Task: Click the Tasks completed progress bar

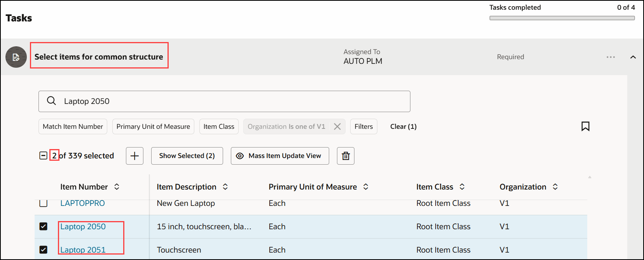Action: (x=562, y=18)
